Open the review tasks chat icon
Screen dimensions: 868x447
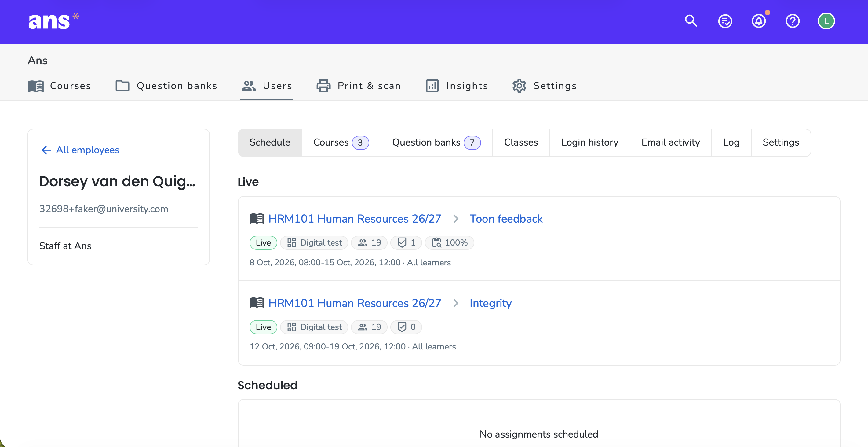(x=725, y=21)
